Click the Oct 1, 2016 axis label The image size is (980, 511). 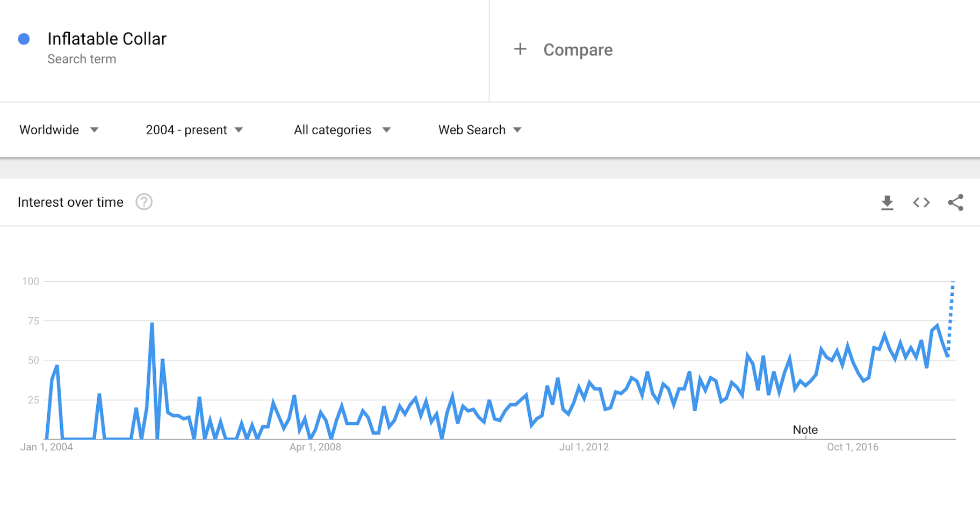point(853,447)
